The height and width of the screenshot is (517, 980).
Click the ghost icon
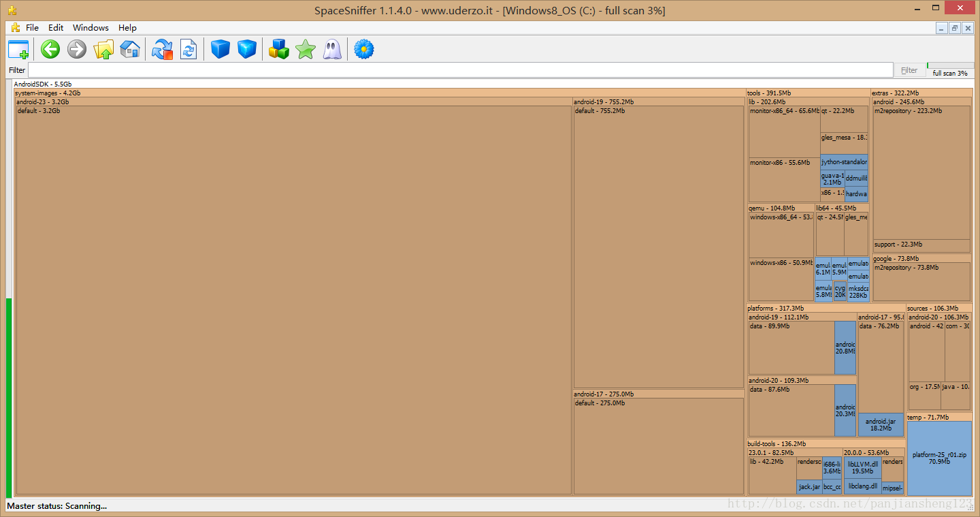(332, 49)
